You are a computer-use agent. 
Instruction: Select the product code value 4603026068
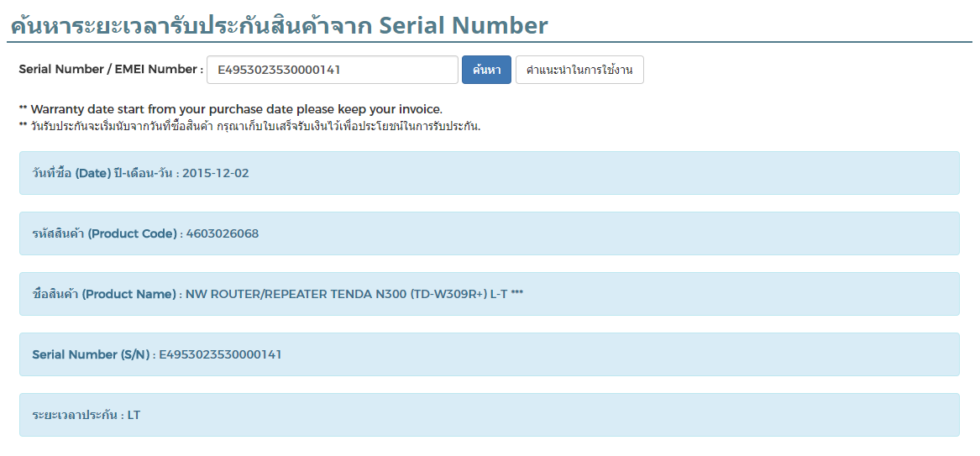click(223, 233)
